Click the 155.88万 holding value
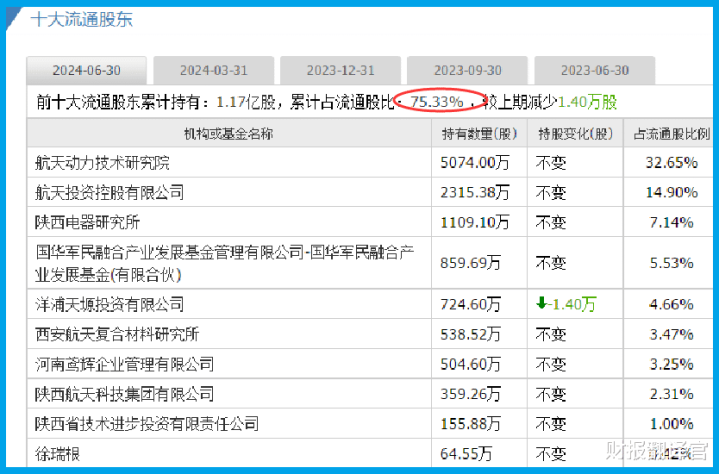The image size is (719, 474). point(470,424)
